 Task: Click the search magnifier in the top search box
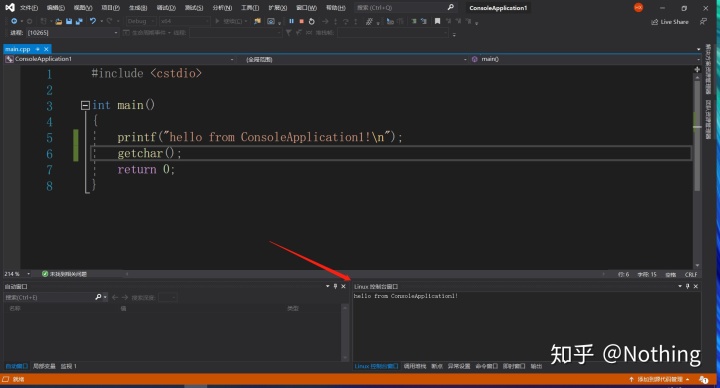pyautogui.click(x=450, y=7)
